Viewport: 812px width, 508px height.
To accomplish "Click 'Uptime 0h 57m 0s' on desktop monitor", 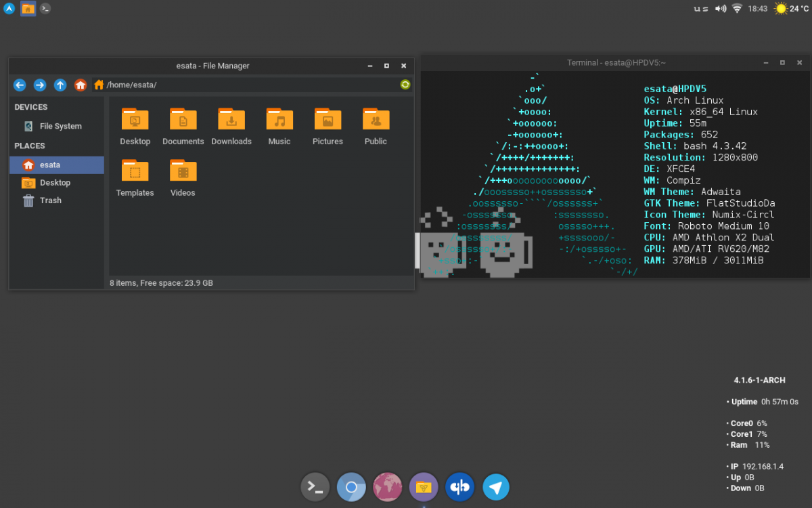I will (763, 402).
